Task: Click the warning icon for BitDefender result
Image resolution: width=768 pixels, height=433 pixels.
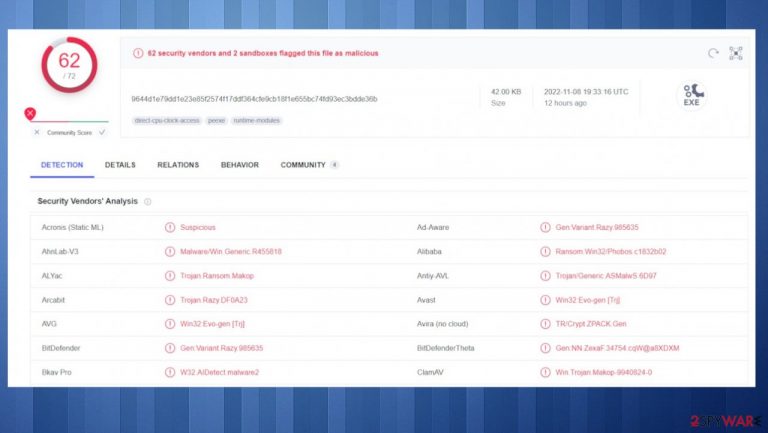Action: coord(170,348)
